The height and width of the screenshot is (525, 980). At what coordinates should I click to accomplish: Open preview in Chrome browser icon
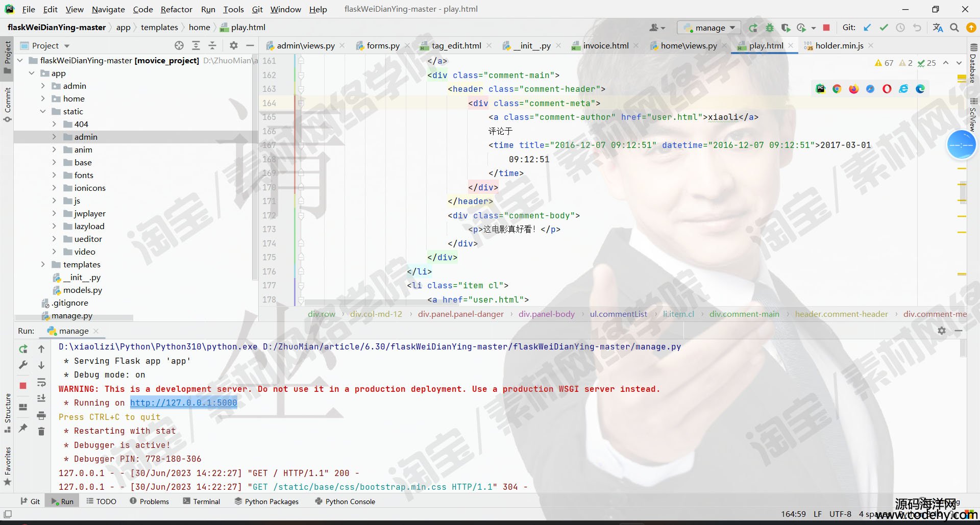point(837,89)
